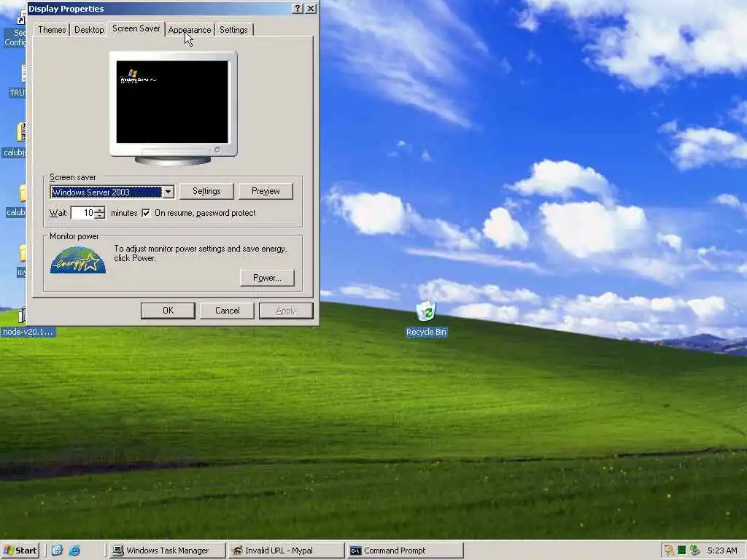Toggle On resume, password protect checkbox
Screen dimensions: 747x560
click(x=146, y=213)
